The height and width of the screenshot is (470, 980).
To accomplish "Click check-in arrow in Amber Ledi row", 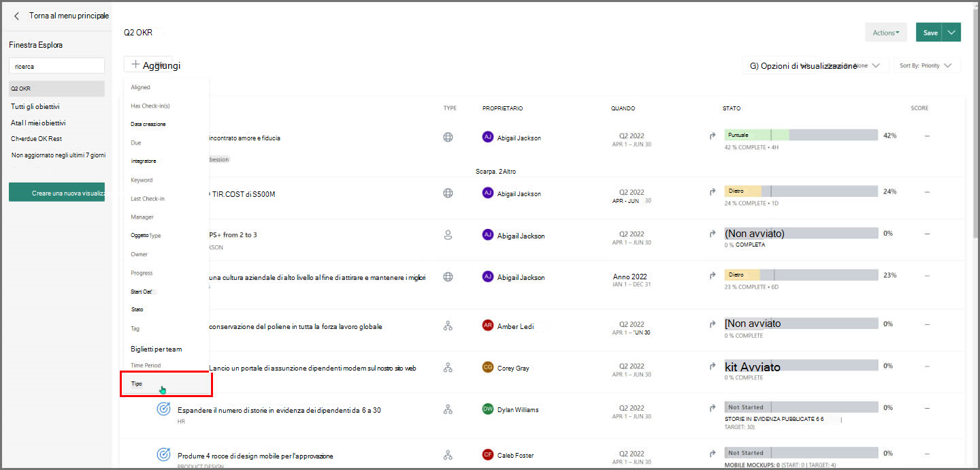I will [713, 324].
